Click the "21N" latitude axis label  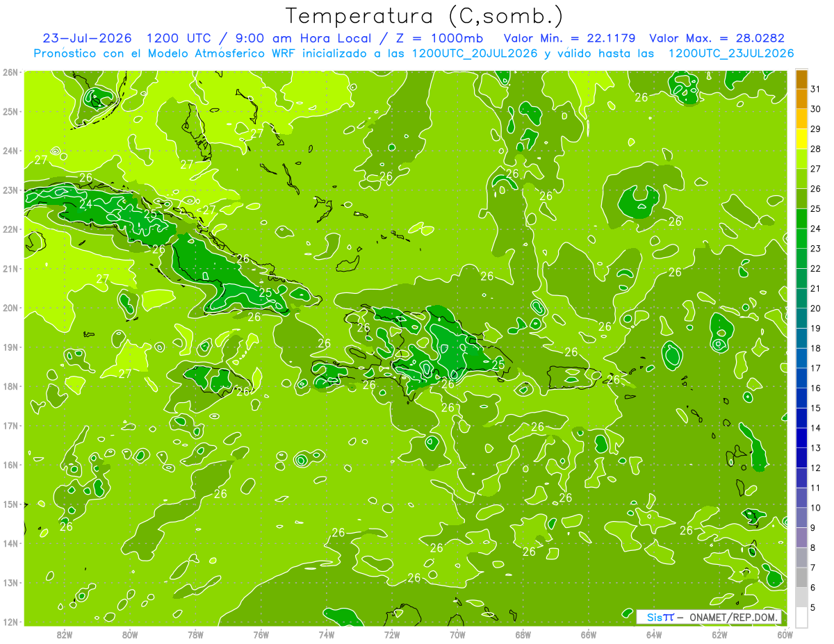pos(10,269)
